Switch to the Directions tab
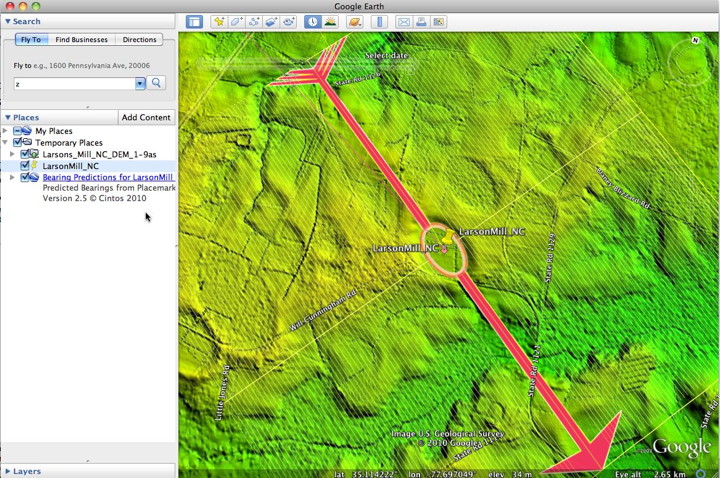The width and height of the screenshot is (720, 478). pos(139,40)
